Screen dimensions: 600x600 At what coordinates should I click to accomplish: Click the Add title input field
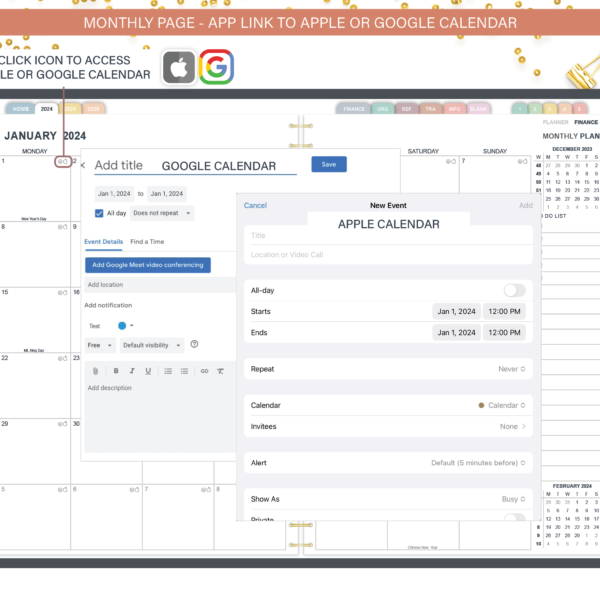tap(196, 166)
